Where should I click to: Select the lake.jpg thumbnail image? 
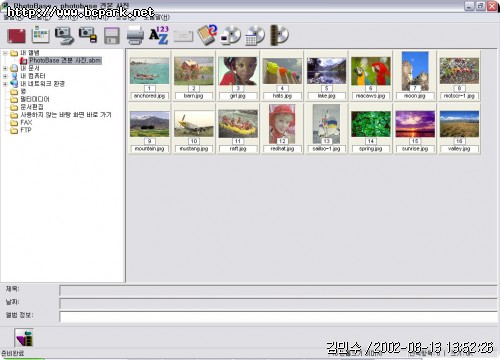pos(326,71)
